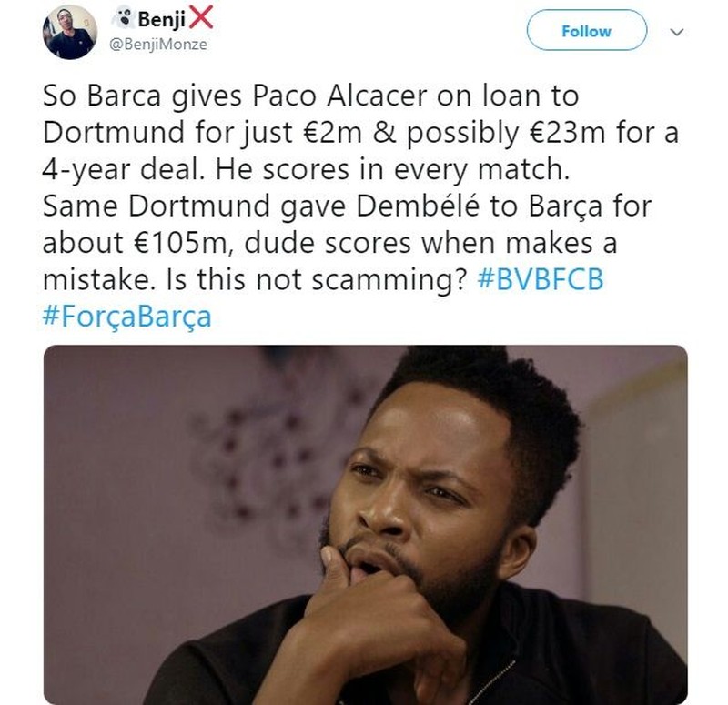
Task: Open Benji's profile avatar picture
Action: pos(69,32)
